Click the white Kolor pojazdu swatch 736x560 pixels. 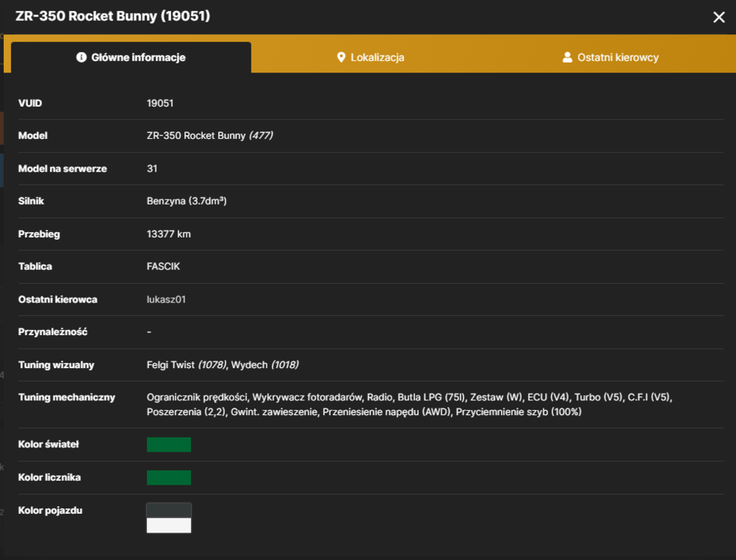point(169,525)
